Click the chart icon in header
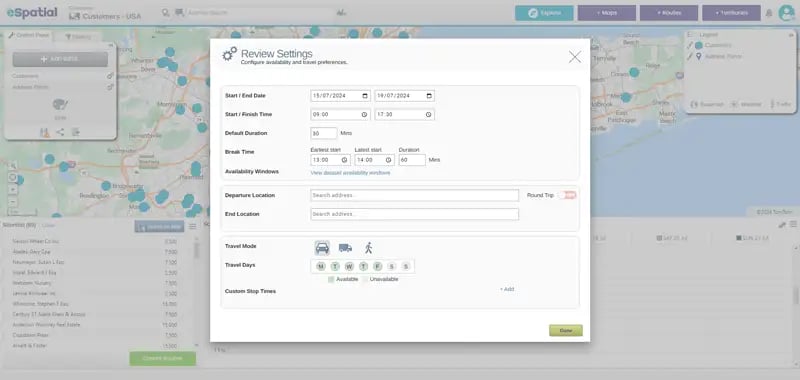The width and height of the screenshot is (800, 380). point(341,13)
